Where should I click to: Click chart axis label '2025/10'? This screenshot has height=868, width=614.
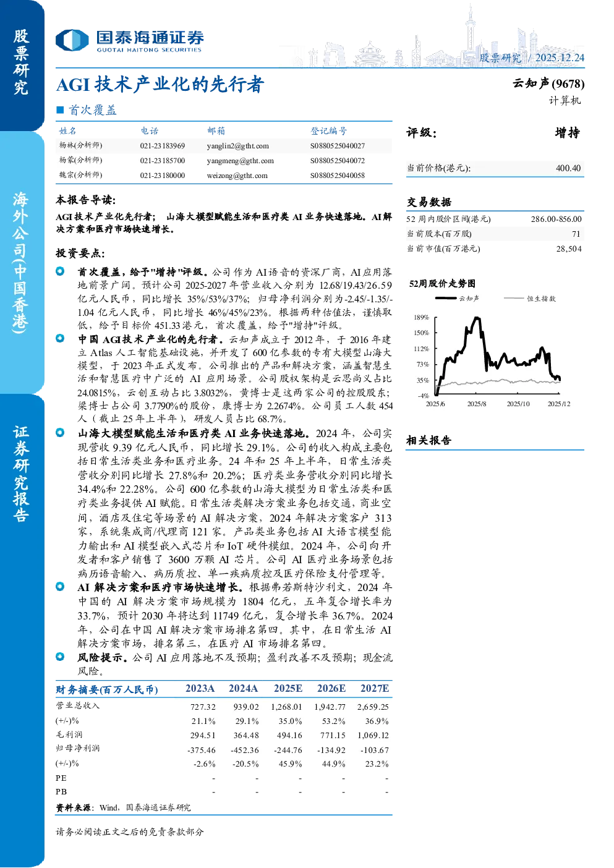518,404
